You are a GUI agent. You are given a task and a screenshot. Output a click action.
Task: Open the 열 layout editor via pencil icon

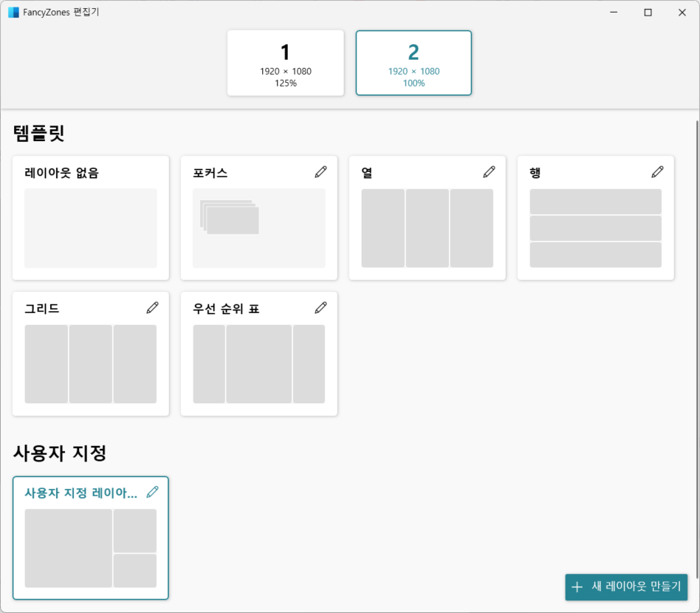489,171
